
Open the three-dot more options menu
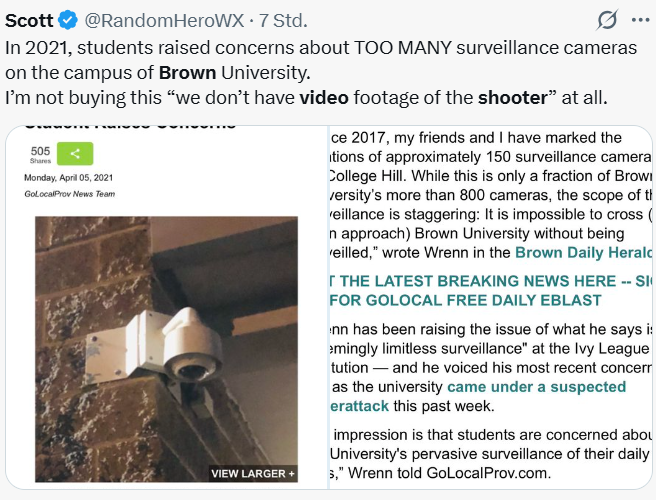click(641, 20)
